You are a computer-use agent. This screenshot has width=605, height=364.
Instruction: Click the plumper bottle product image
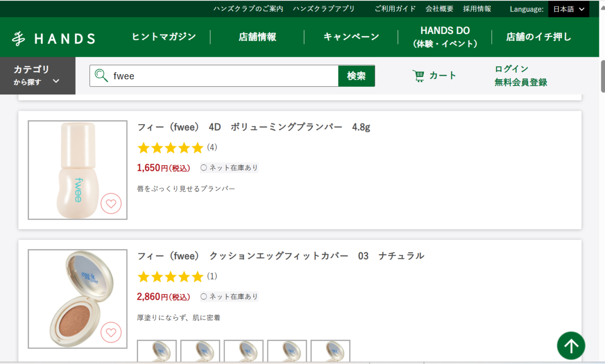coord(78,170)
